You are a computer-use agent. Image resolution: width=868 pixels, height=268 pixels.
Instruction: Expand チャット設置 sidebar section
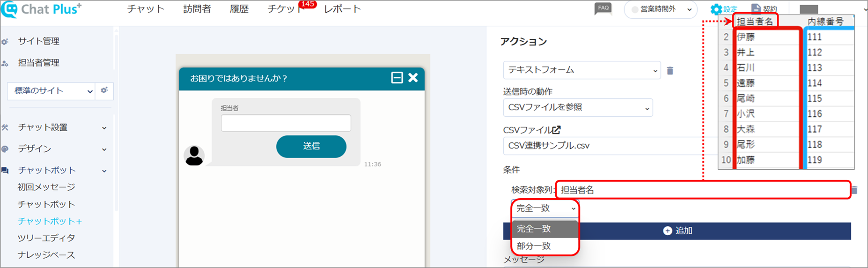pos(104,128)
